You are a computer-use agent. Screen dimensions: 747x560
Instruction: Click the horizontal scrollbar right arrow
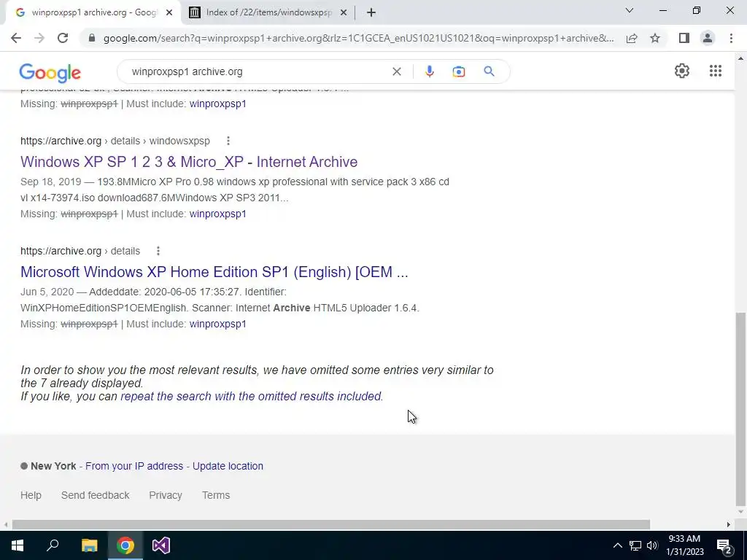click(x=729, y=525)
